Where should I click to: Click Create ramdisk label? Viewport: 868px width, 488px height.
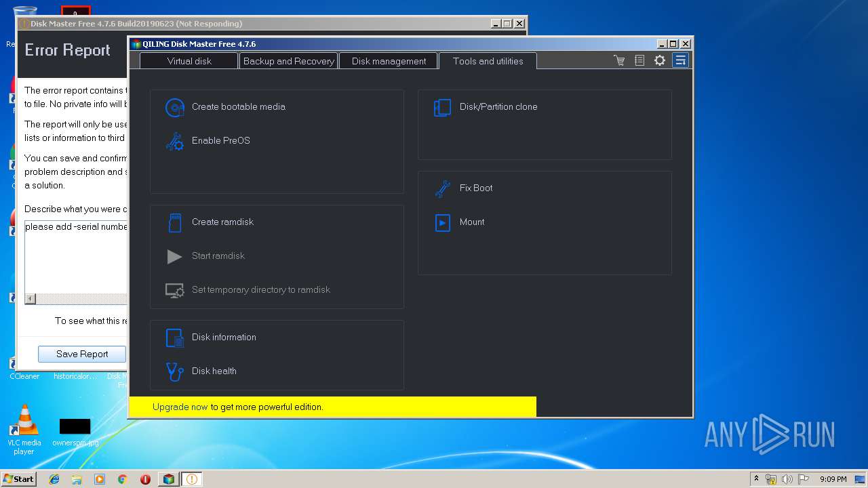[x=222, y=222]
